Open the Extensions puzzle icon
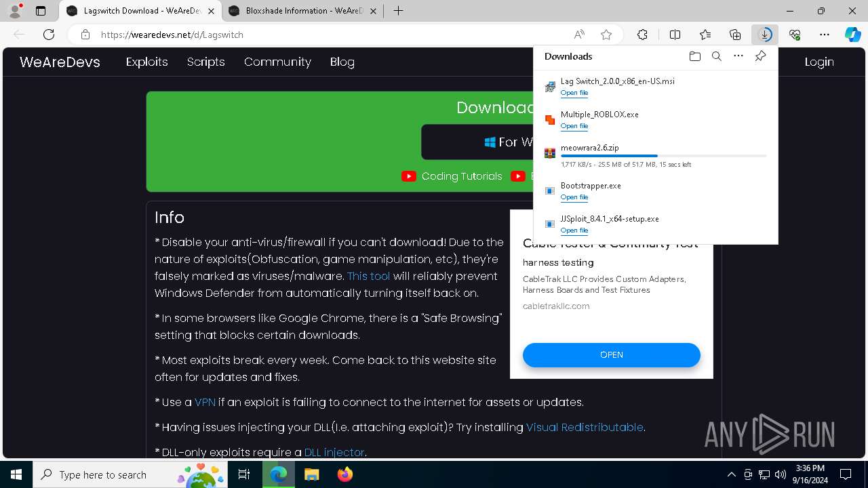 pos(642,35)
